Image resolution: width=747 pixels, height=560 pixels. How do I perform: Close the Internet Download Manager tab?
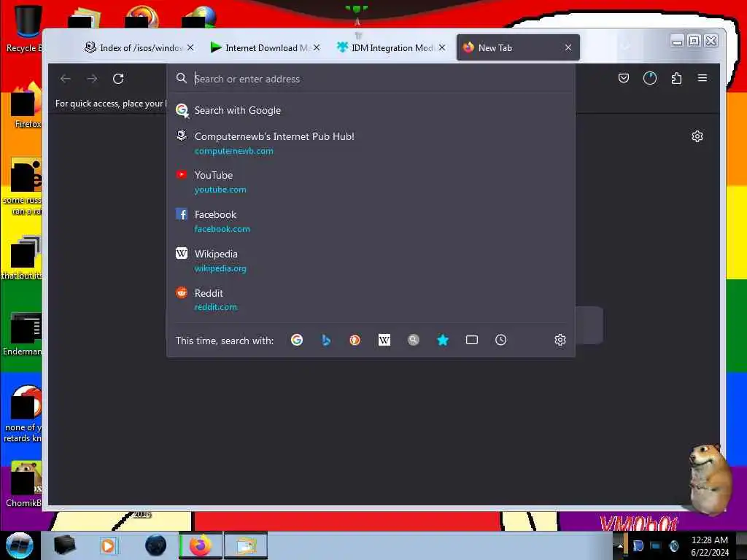(x=317, y=47)
